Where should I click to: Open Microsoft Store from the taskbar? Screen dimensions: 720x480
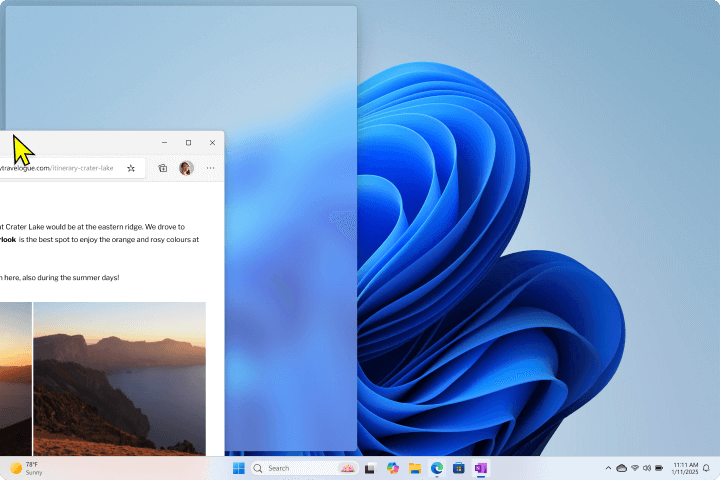point(459,468)
